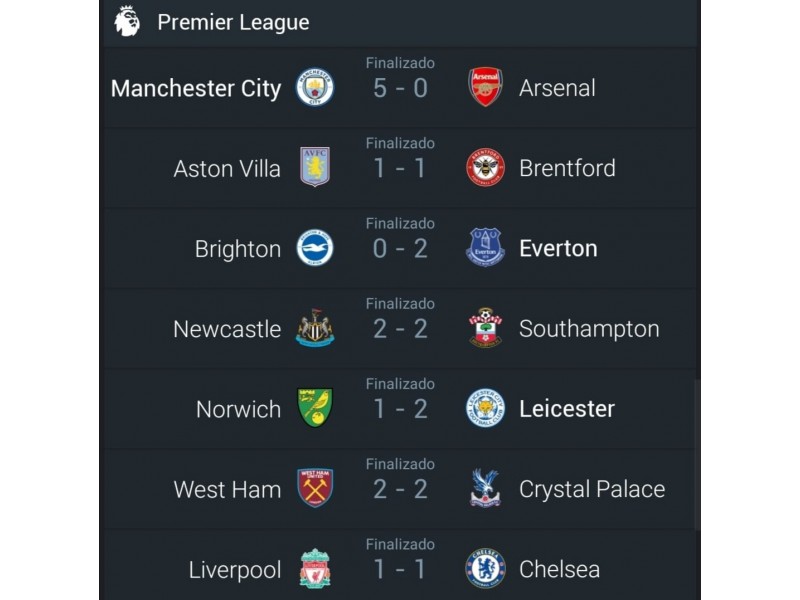The image size is (800, 600).
Task: Select the Norwich canary crest
Action: (315, 408)
